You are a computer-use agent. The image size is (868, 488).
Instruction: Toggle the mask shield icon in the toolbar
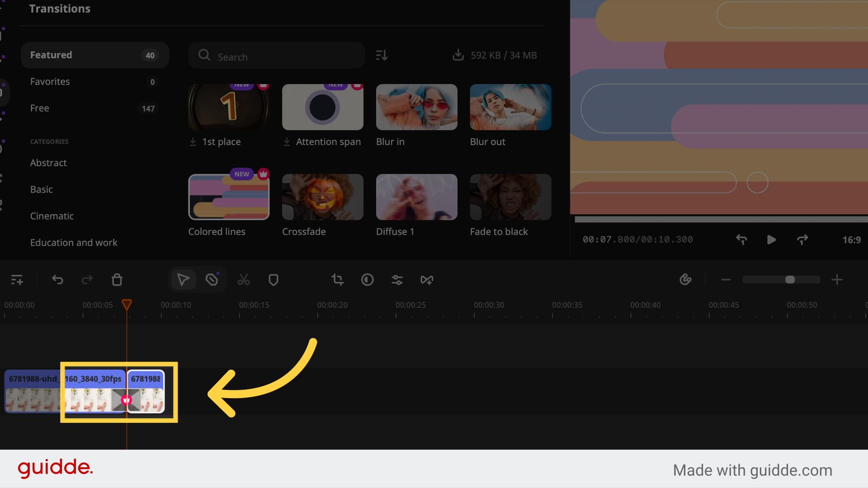pos(273,280)
